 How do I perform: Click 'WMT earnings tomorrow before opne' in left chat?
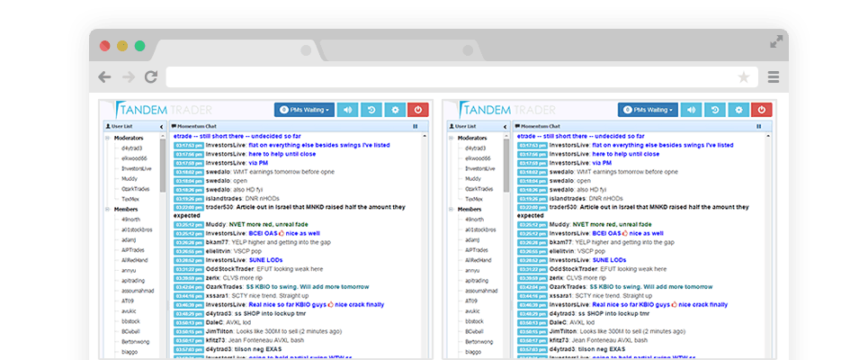click(284, 172)
